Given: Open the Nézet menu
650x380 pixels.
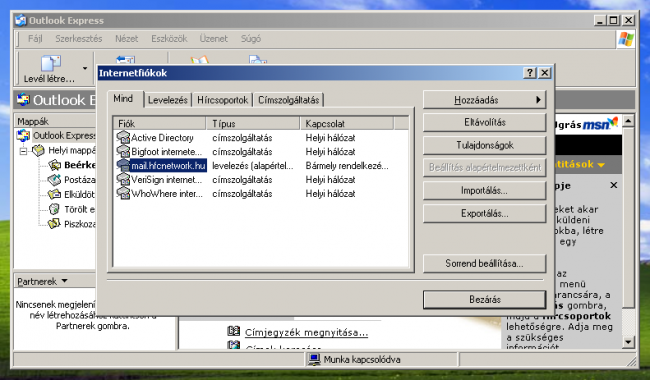Looking at the screenshot, I should (x=126, y=39).
